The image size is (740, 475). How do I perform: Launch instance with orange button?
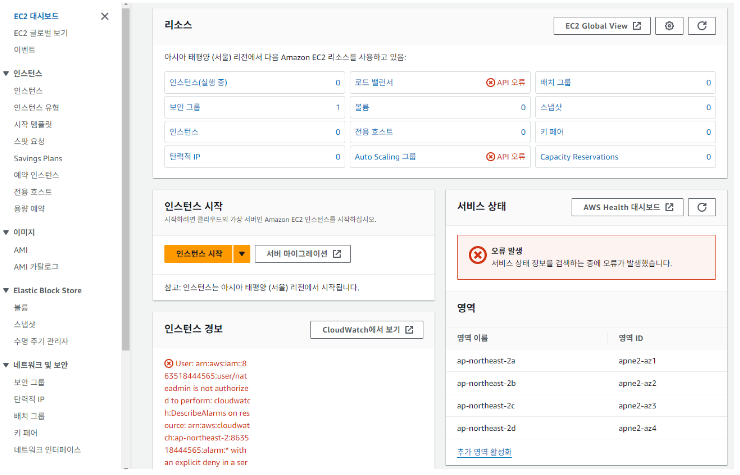[198, 254]
